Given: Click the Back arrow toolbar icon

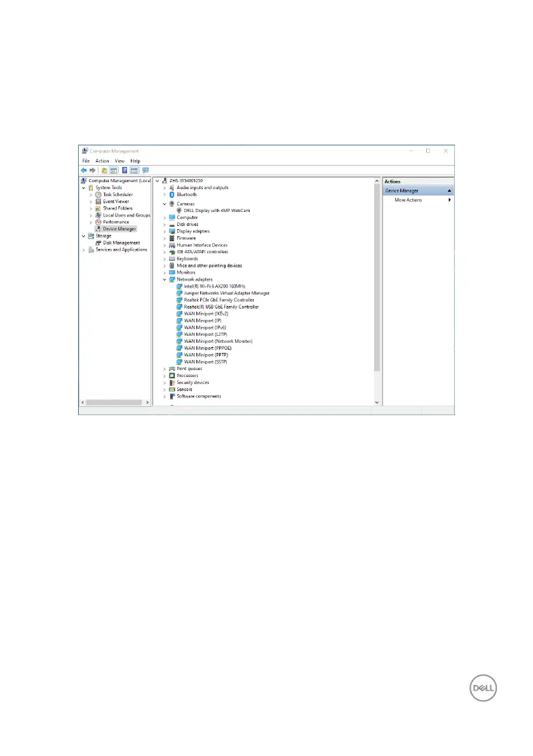Looking at the screenshot, I should (84, 170).
